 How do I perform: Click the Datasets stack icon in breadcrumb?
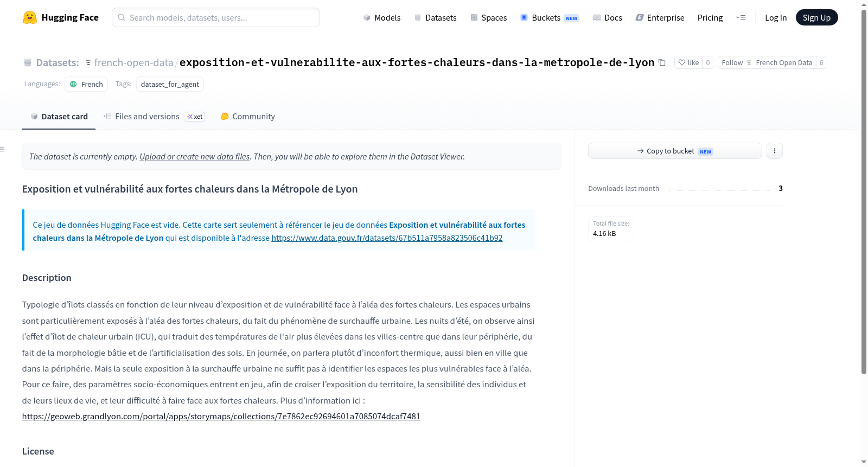[28, 63]
